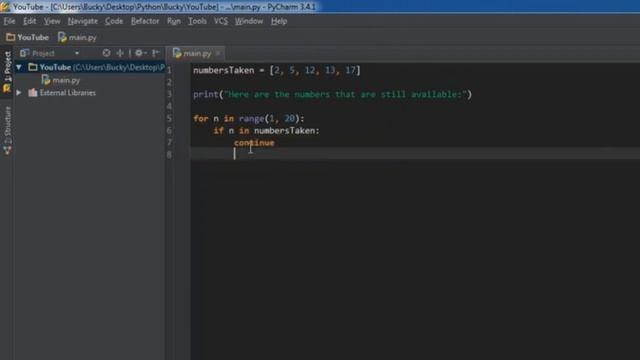Open the Run menu
Viewport: 640px width, 360px height.
[x=173, y=21]
